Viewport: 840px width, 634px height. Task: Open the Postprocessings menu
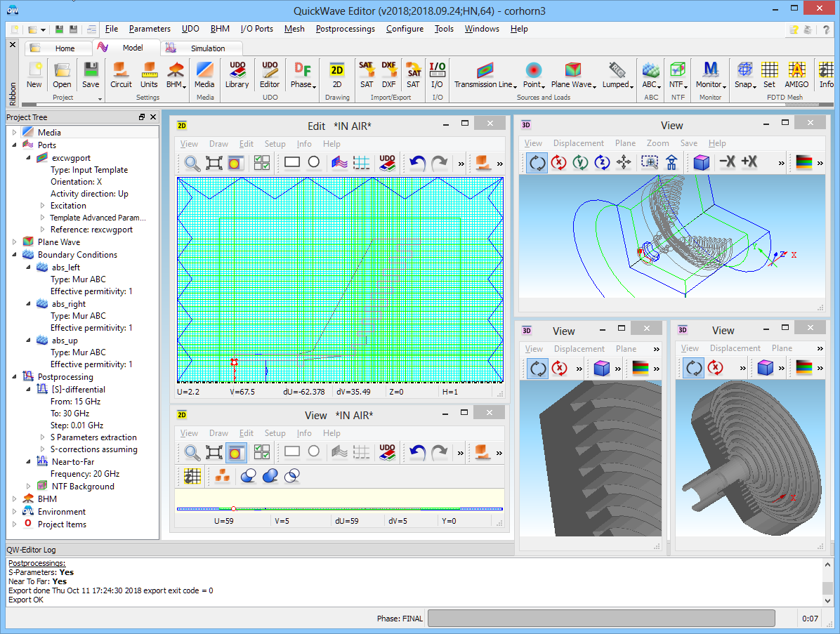click(x=345, y=29)
